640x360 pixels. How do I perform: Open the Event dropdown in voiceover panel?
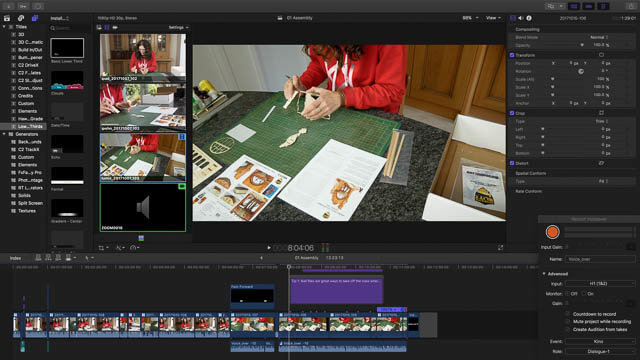(x=600, y=341)
